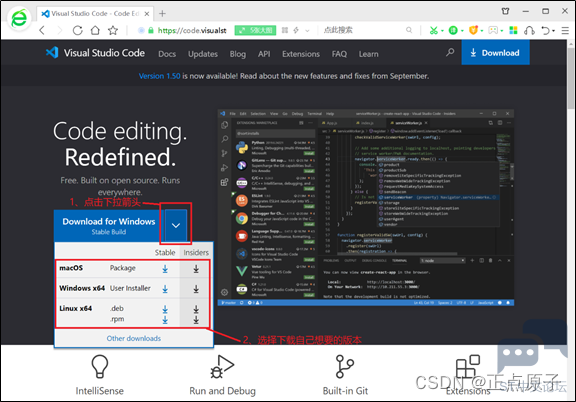
Task: Download Linux x64 Insiders .rpm
Action: click(x=196, y=320)
